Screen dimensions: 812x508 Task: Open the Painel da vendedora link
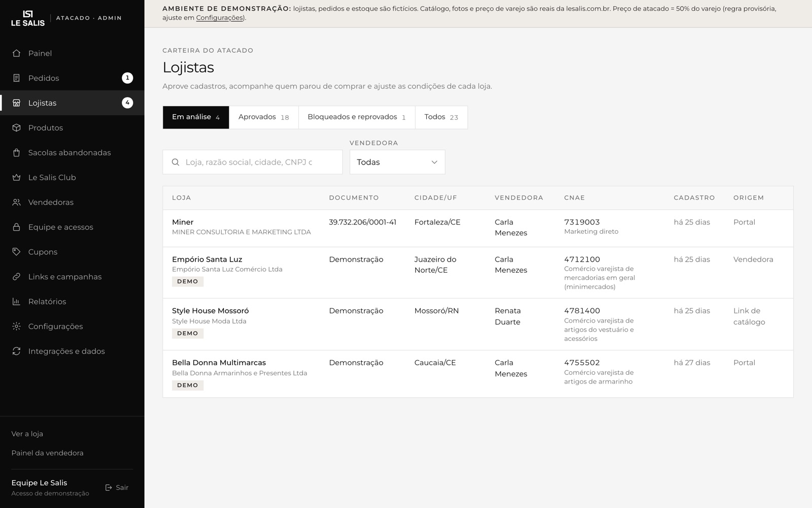(x=48, y=453)
